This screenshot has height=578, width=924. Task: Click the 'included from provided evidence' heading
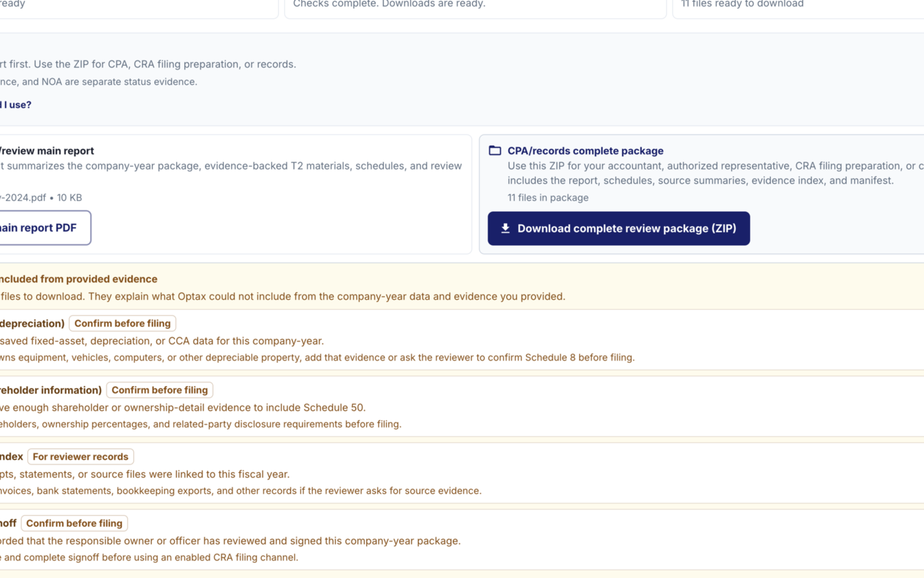point(79,279)
